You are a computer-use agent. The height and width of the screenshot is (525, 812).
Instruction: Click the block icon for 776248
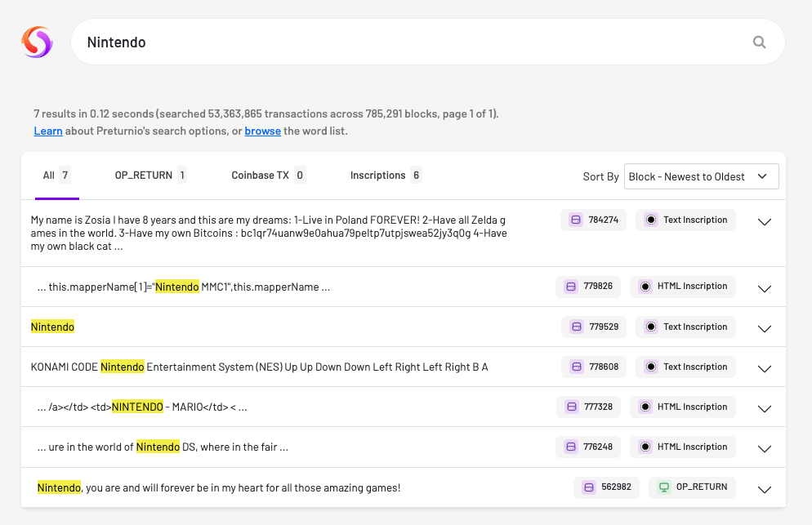pos(570,447)
